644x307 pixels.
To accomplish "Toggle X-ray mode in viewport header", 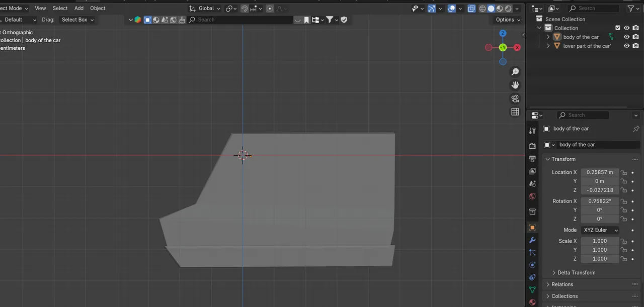I will click(x=471, y=9).
